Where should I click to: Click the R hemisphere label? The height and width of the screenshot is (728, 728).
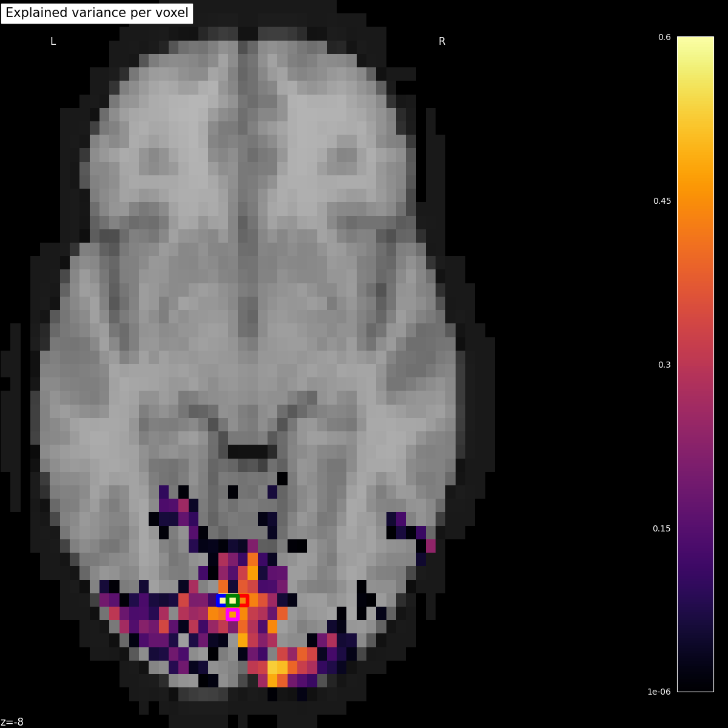pyautogui.click(x=442, y=41)
